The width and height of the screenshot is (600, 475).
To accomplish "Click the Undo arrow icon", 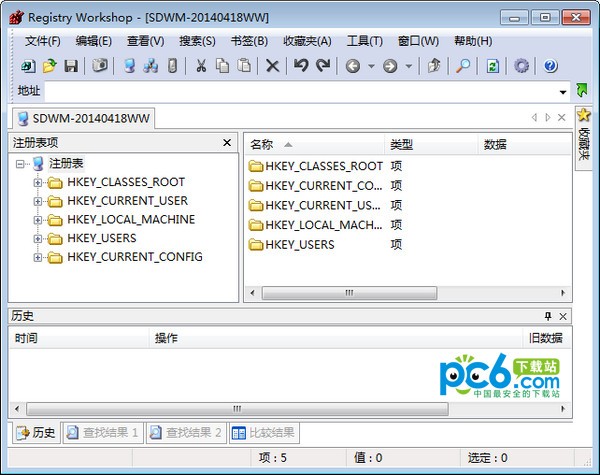I will click(301, 66).
